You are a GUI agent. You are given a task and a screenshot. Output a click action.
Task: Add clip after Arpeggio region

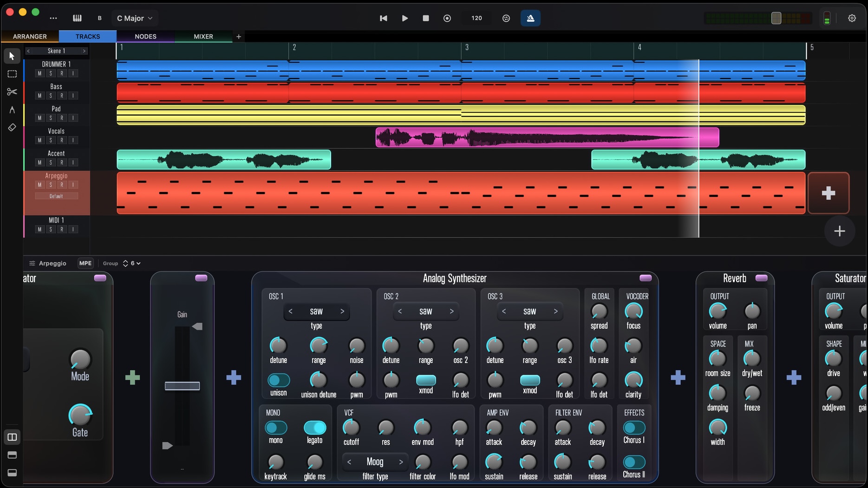829,193
